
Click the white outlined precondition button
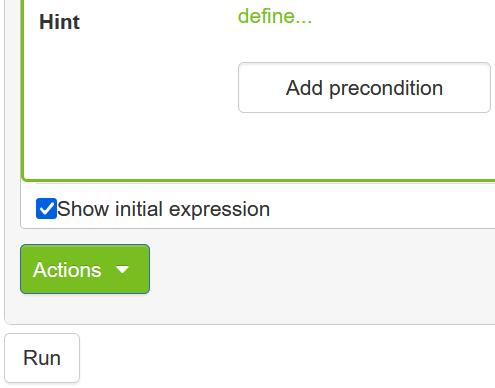pos(364,88)
